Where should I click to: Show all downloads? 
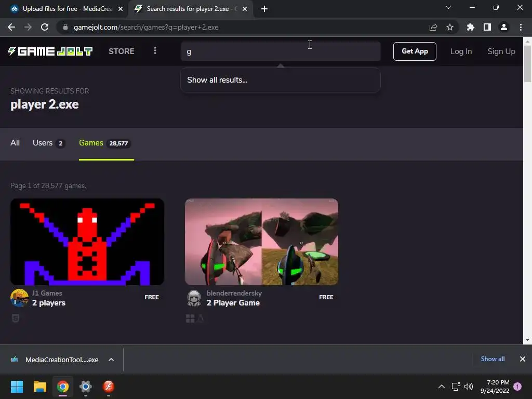pyautogui.click(x=493, y=359)
